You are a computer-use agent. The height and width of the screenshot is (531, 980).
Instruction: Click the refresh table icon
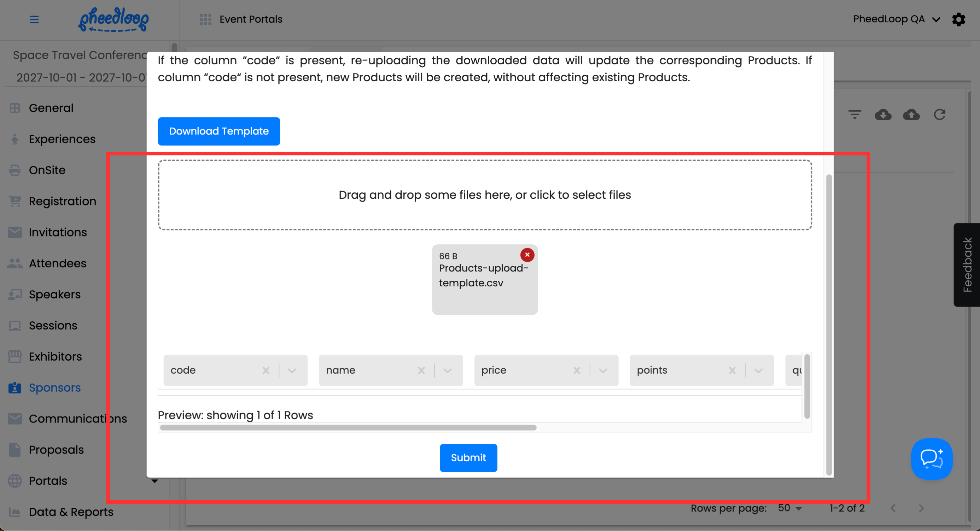point(939,115)
